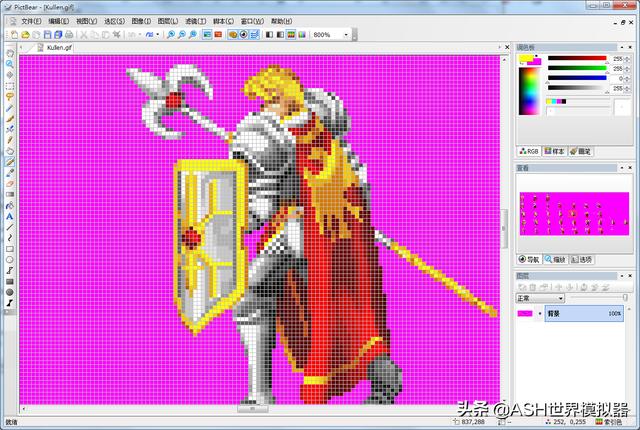Open the 滤镜(T) menu
Screen dimensions: 640x430
tap(195, 20)
